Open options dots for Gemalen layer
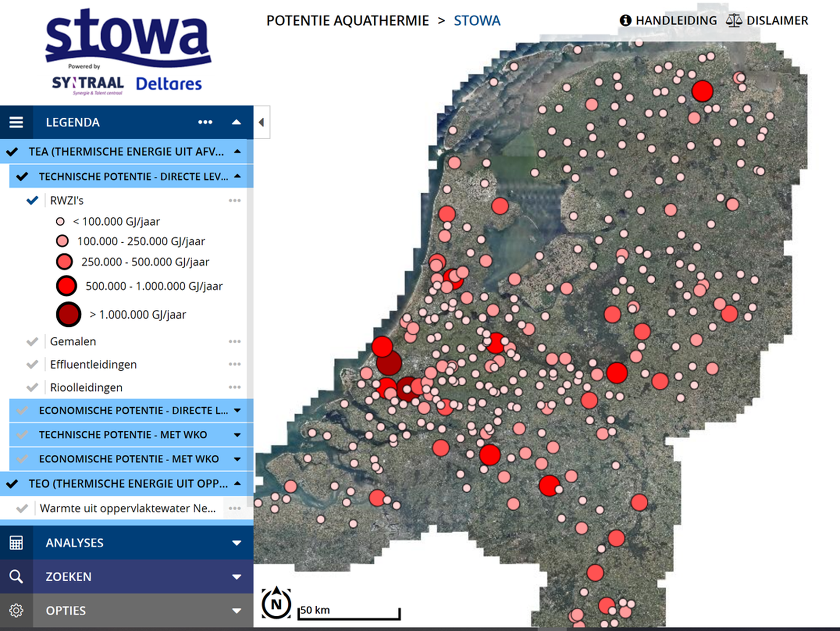Screen dimensions: 840x631 tap(235, 342)
